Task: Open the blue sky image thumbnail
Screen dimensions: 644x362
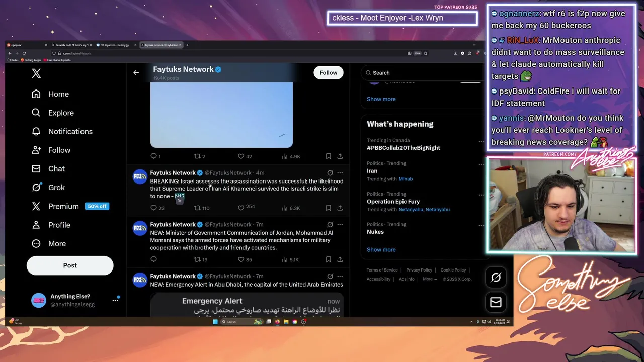Action: tap(221, 115)
